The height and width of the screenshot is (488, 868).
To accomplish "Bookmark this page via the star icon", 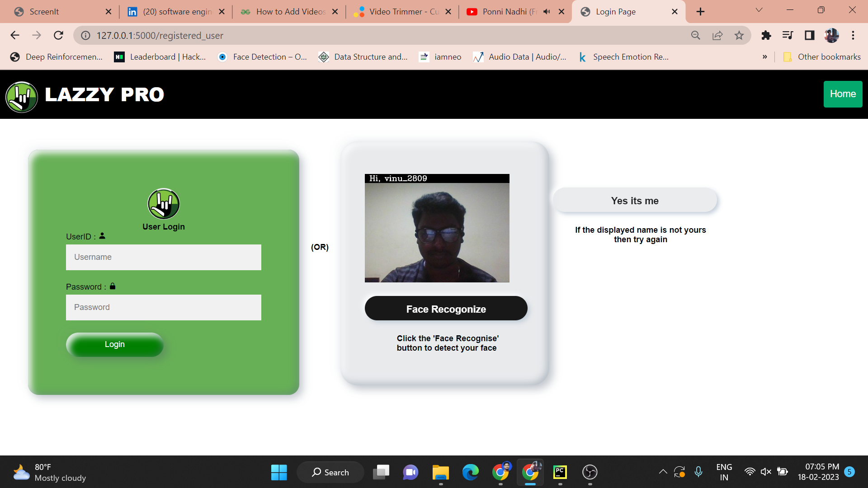I will (x=739, y=35).
